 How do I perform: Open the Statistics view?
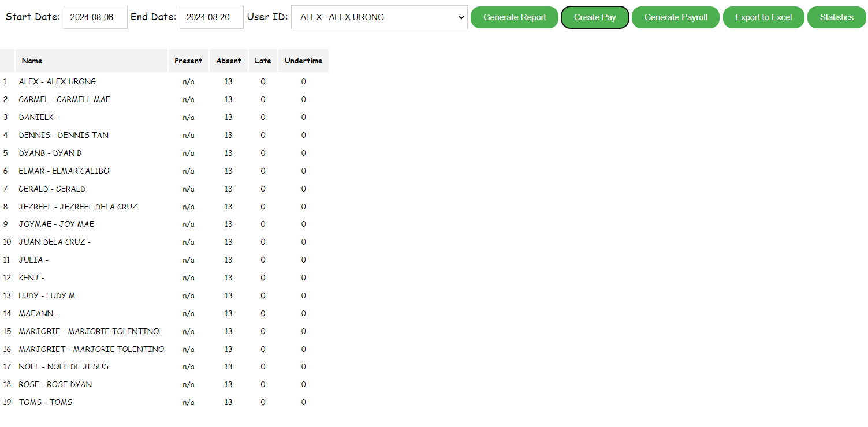tap(836, 17)
